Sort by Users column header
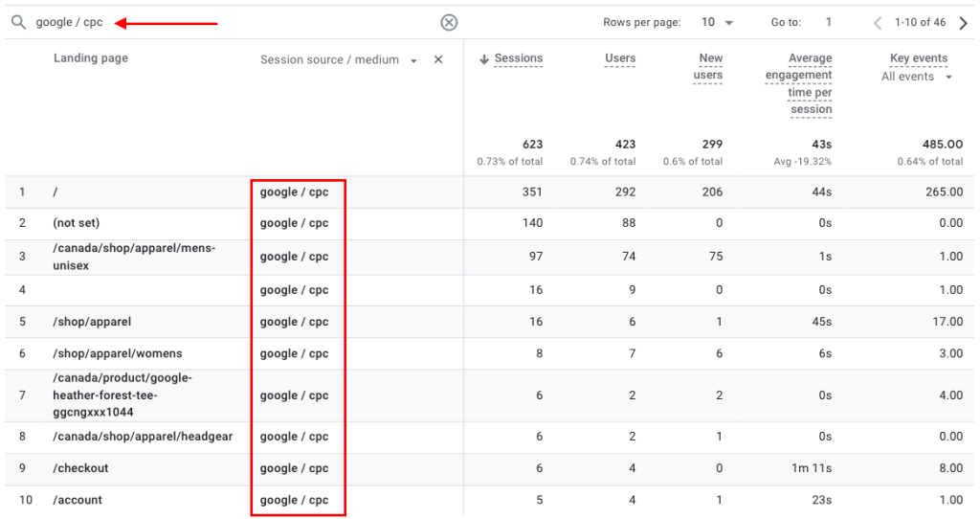This screenshot has width=980, height=519. tap(620, 58)
